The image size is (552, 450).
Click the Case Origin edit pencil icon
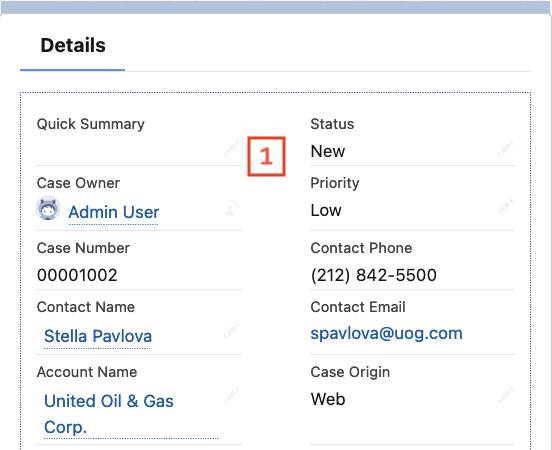click(x=505, y=396)
